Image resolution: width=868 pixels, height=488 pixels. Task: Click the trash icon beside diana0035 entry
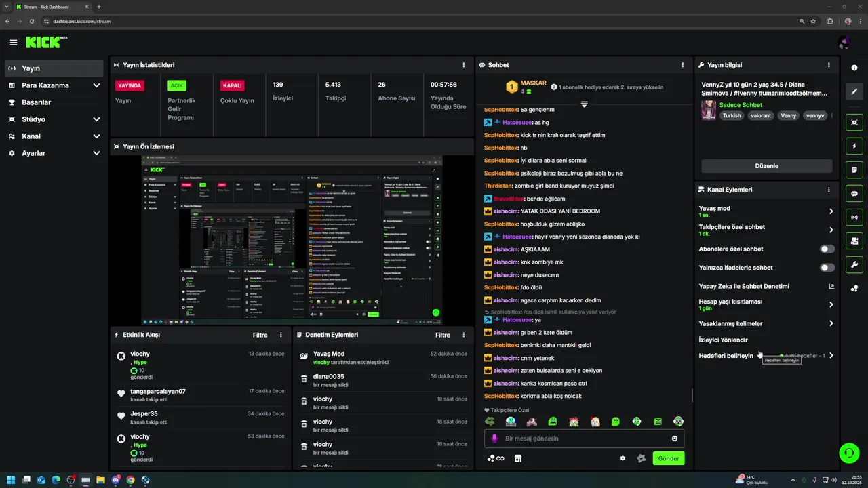[304, 379]
